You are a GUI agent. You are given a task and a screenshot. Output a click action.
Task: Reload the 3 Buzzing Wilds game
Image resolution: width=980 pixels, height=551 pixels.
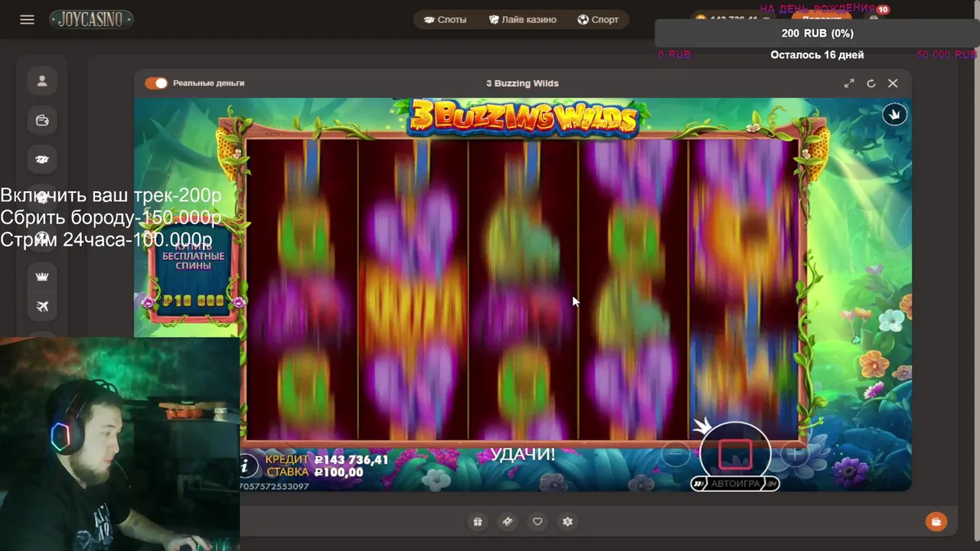click(871, 83)
